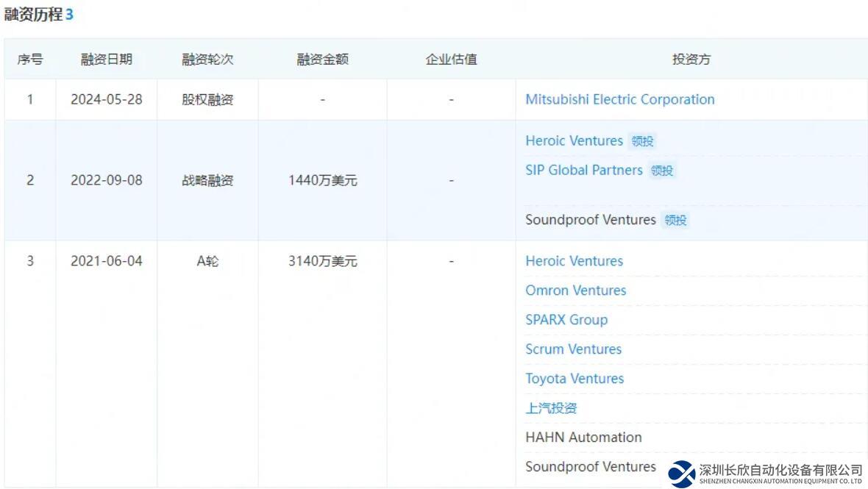Click the Changxin Automation logo icon

pyautogui.click(x=682, y=474)
